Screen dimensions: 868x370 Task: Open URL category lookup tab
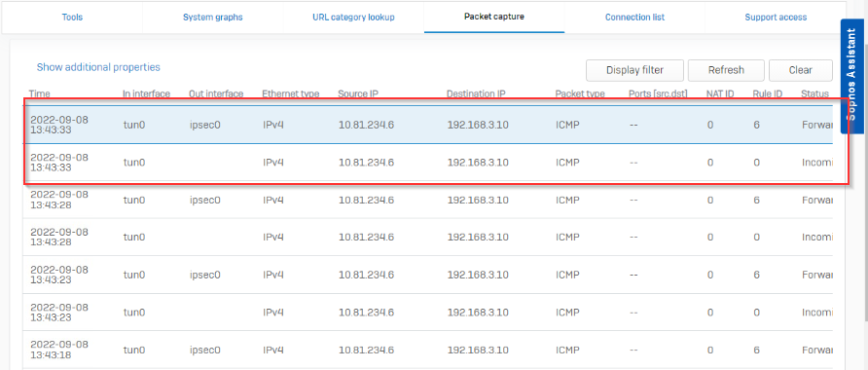(x=353, y=18)
